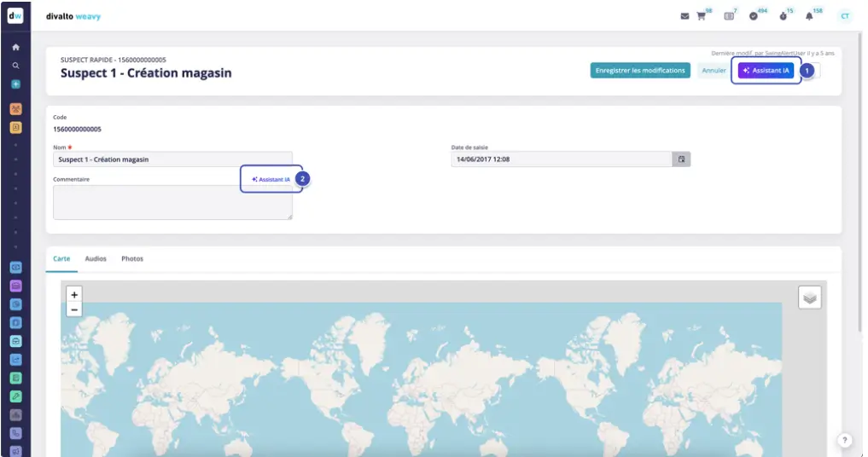Open the shopping cart with 98 items
The height and width of the screenshot is (457, 868).
pyautogui.click(x=702, y=16)
